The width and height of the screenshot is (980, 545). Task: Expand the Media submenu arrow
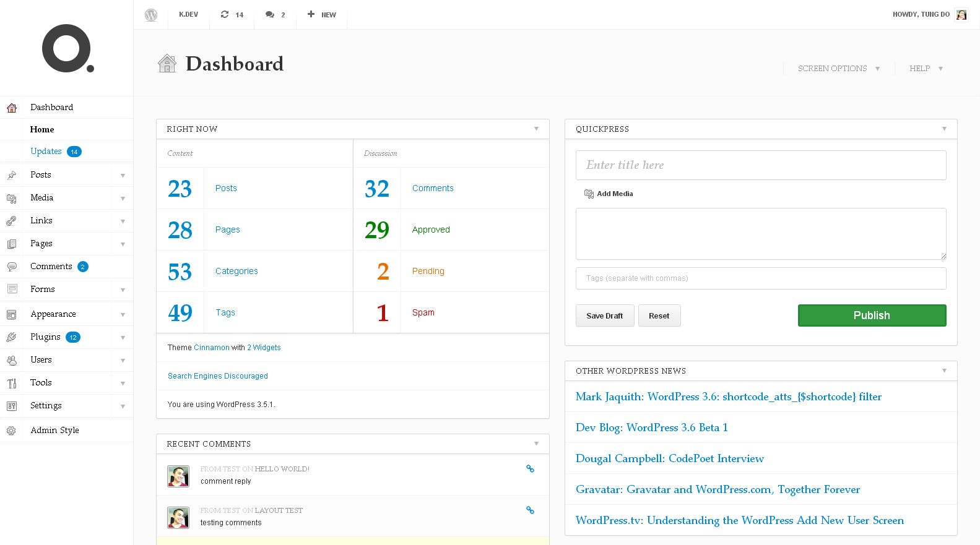[123, 199]
